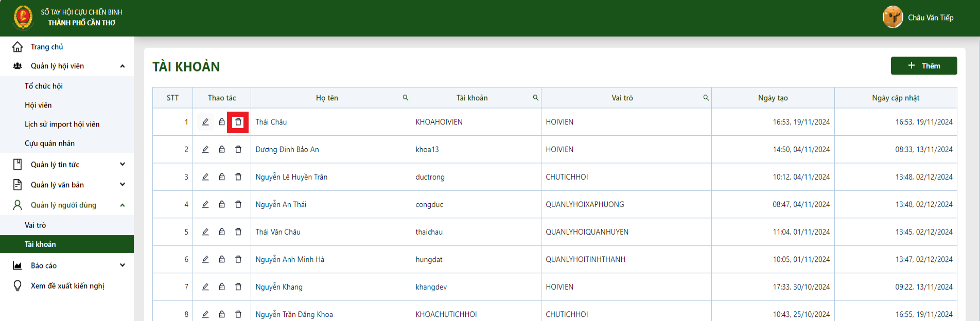Image resolution: width=980 pixels, height=321 pixels.
Task: Lock the hungdat account in row 6
Action: pos(222,259)
